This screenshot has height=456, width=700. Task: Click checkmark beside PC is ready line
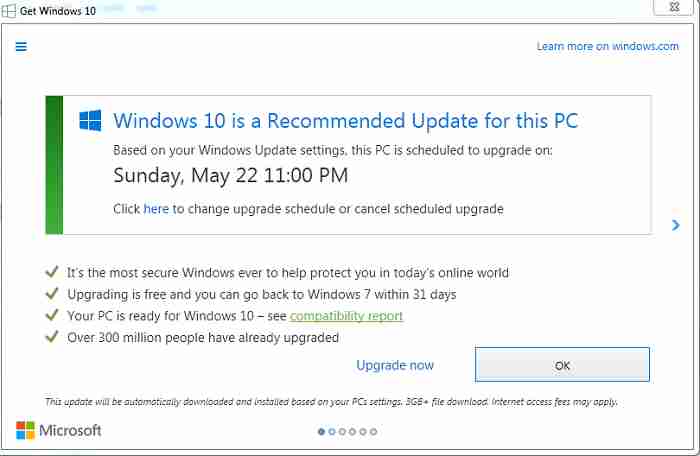coord(51,316)
